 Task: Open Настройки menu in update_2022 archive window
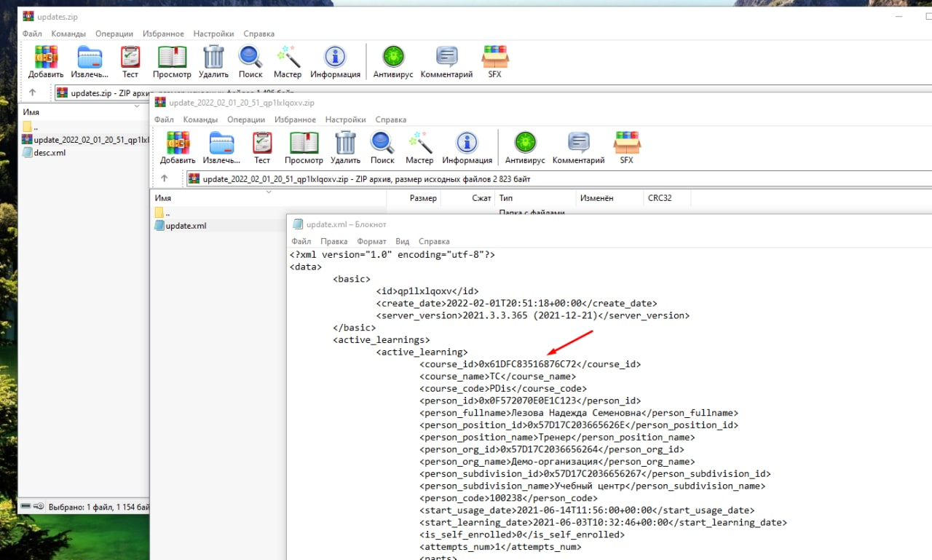[x=346, y=119]
